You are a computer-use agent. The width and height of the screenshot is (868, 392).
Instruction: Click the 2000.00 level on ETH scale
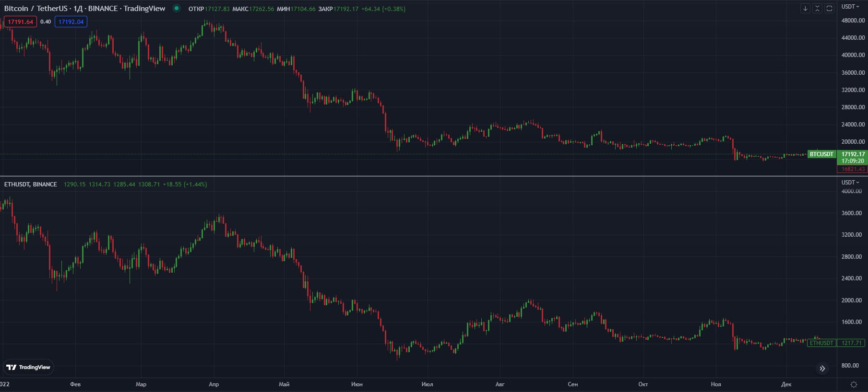point(852,300)
